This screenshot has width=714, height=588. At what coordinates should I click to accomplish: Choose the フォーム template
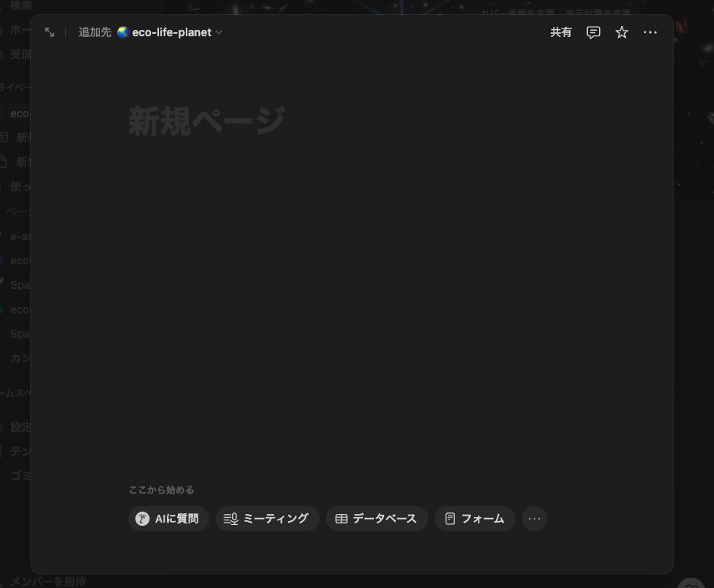[x=475, y=519]
